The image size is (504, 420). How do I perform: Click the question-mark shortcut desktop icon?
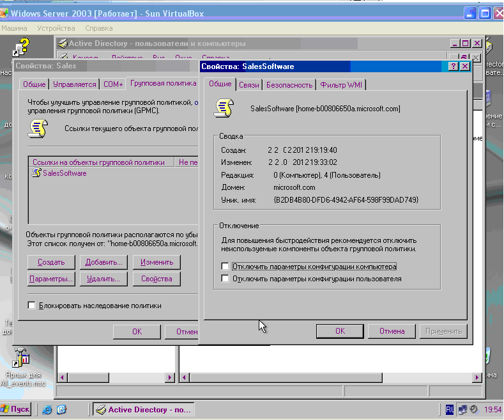[x=21, y=47]
